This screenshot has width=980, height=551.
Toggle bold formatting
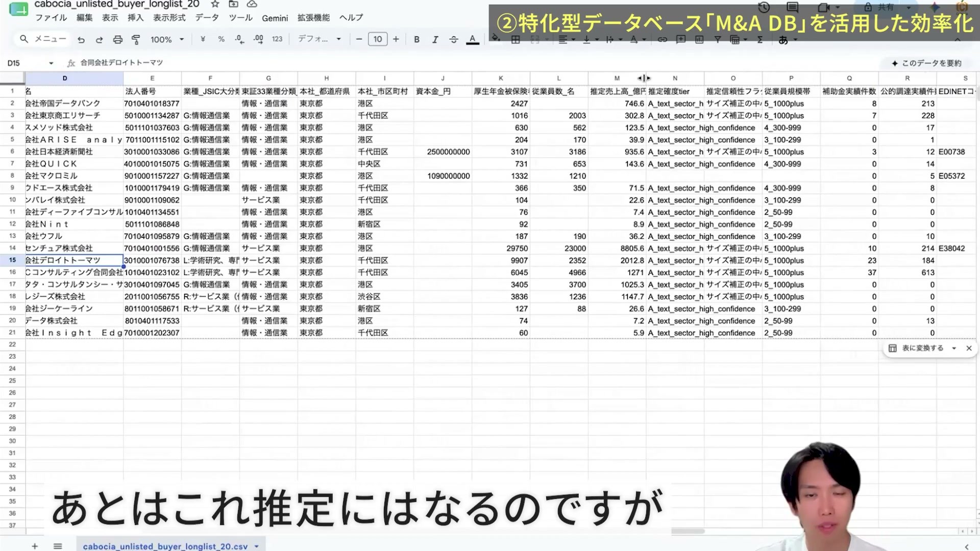(x=417, y=39)
